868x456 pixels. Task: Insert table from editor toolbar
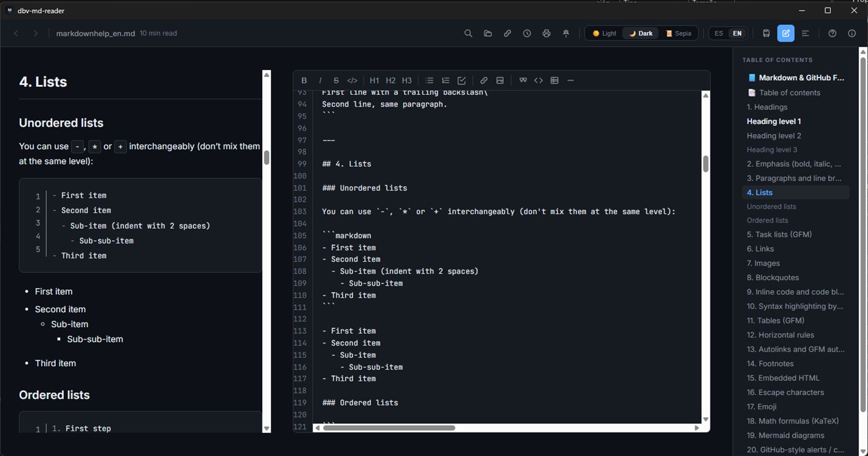click(x=555, y=81)
